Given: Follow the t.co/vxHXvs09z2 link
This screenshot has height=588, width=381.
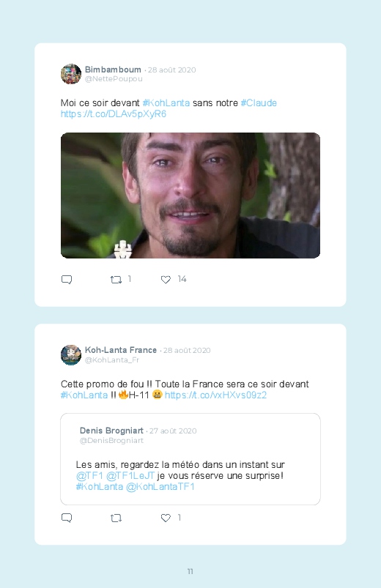Looking at the screenshot, I should coord(215,395).
